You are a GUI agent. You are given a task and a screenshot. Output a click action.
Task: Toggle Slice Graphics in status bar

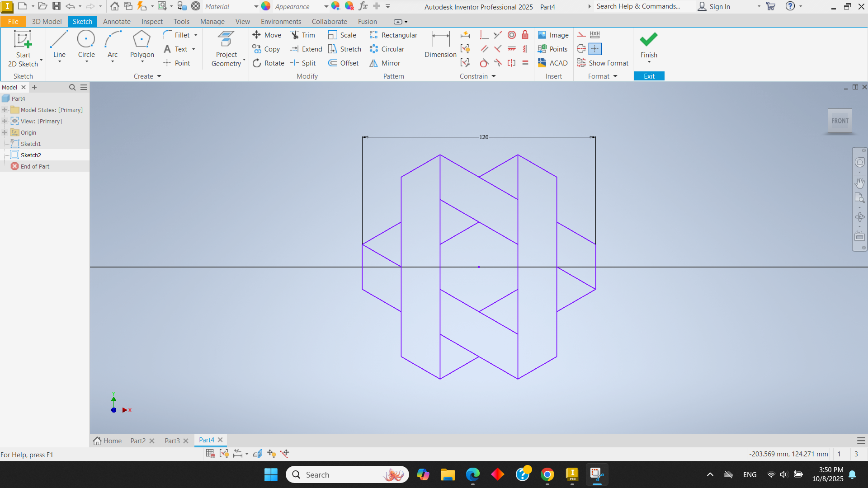click(x=258, y=454)
